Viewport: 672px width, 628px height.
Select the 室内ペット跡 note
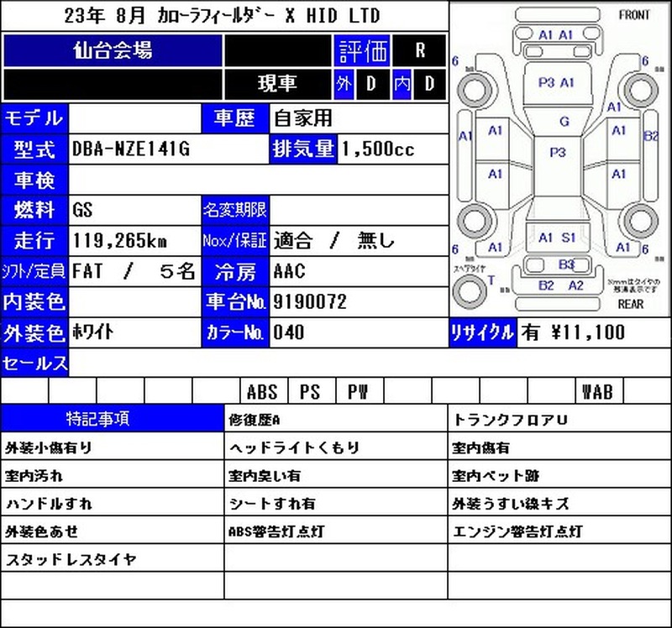pyautogui.click(x=496, y=475)
